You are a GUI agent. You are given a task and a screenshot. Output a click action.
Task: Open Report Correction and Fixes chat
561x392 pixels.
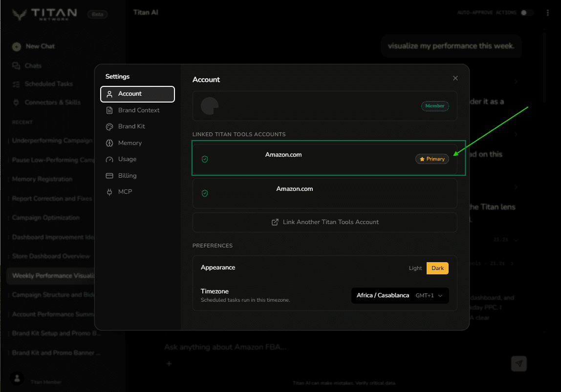point(52,199)
